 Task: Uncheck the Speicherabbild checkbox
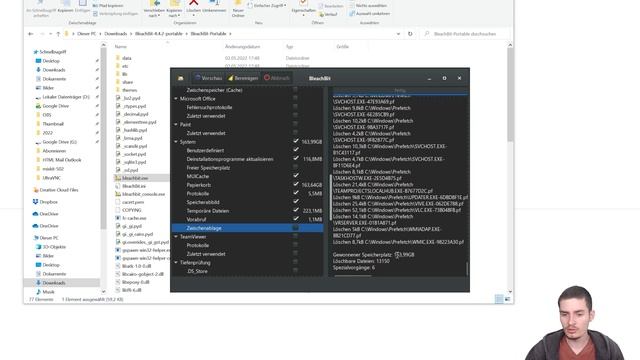point(296,202)
